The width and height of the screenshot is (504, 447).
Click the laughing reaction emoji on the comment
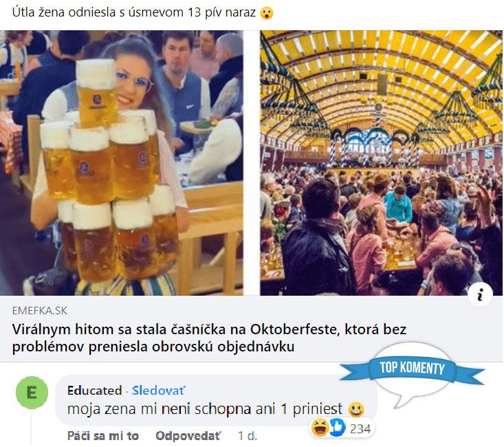(x=320, y=428)
